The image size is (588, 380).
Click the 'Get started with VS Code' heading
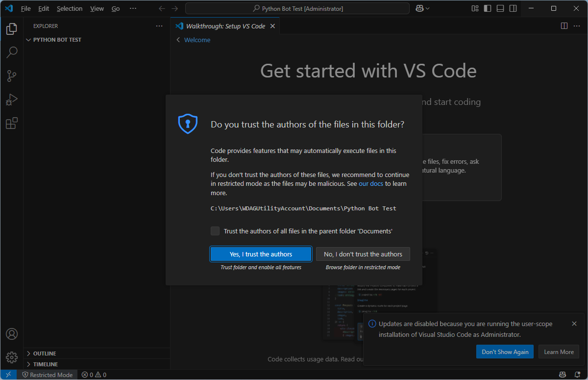pyautogui.click(x=368, y=71)
